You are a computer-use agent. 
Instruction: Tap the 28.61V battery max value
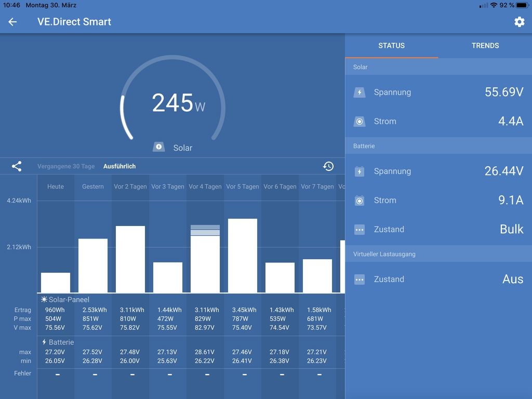[204, 352]
